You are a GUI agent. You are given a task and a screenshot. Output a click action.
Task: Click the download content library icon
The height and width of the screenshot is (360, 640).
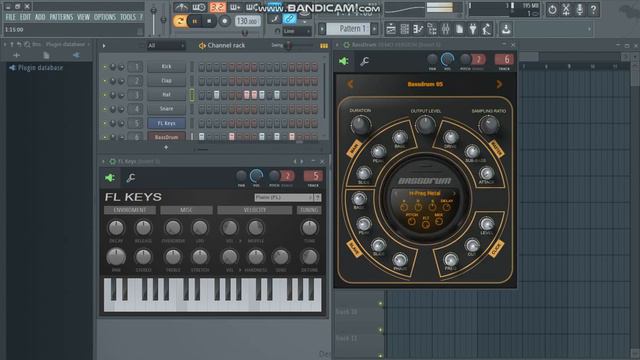point(506,29)
